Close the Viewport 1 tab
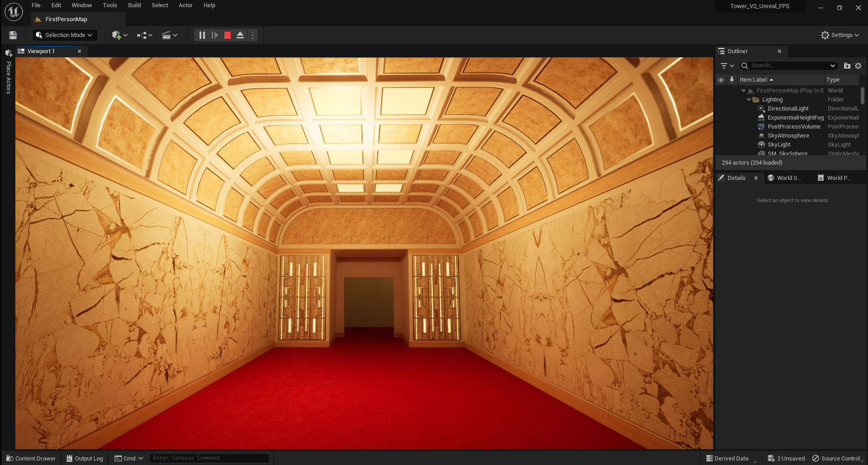 point(79,51)
